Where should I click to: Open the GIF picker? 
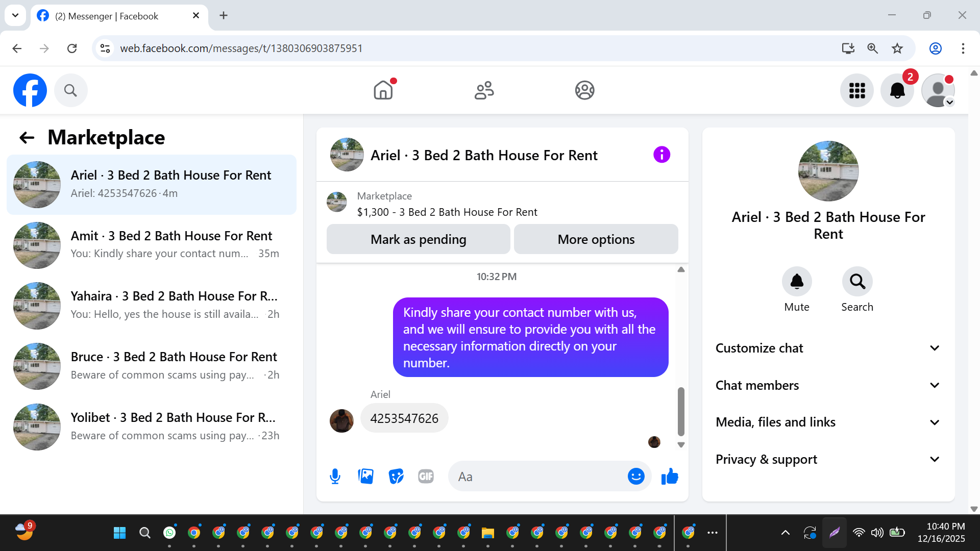pos(426,477)
